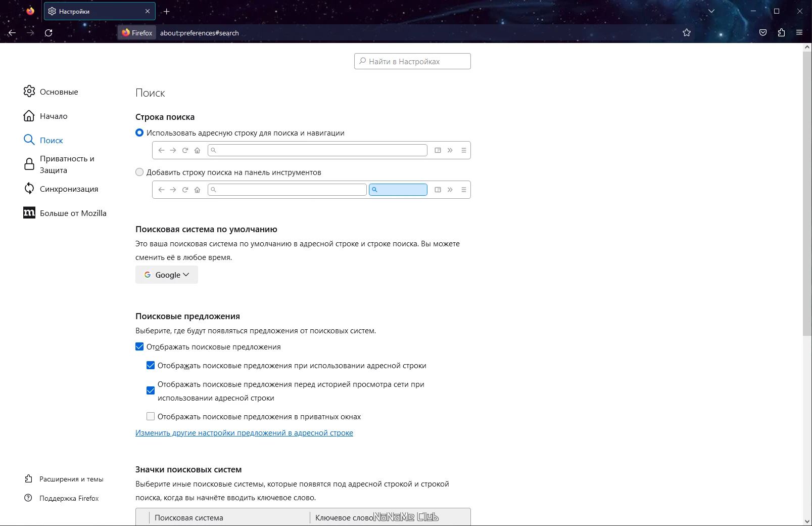Toggle suggestions when using address bar checkbox
This screenshot has height=526, width=812.
tap(151, 365)
